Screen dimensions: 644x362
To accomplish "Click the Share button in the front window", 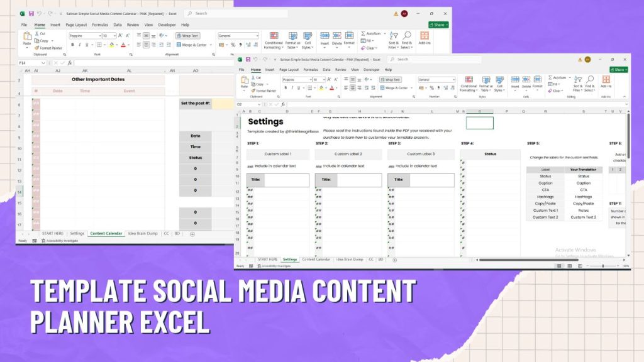I will coord(619,70).
